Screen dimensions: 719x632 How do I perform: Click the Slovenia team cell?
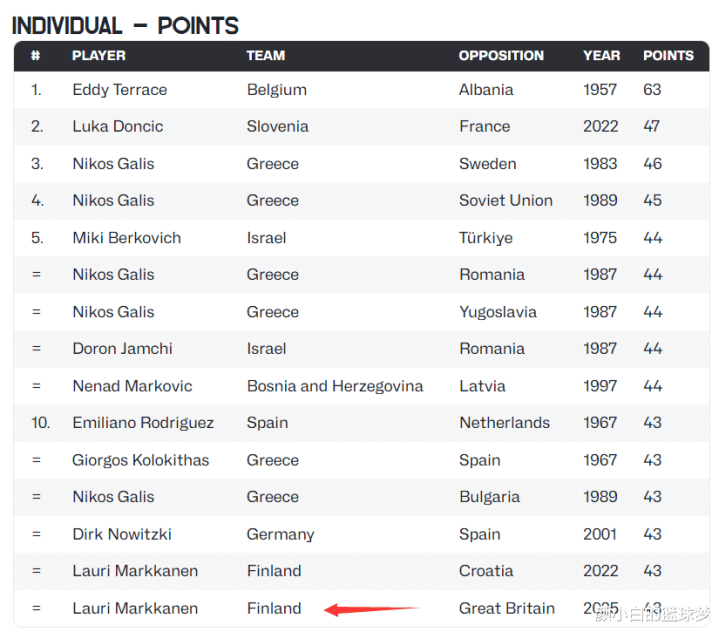[x=277, y=127]
